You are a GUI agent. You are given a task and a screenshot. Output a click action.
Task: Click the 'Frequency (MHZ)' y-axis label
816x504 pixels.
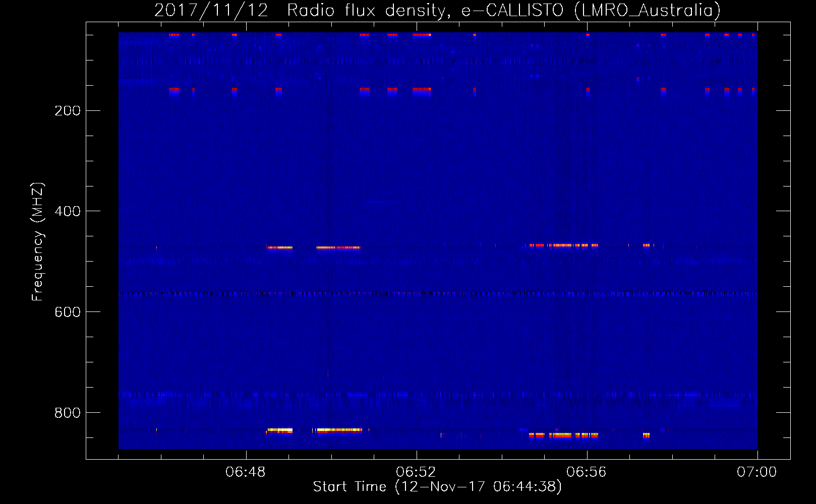[x=37, y=242]
